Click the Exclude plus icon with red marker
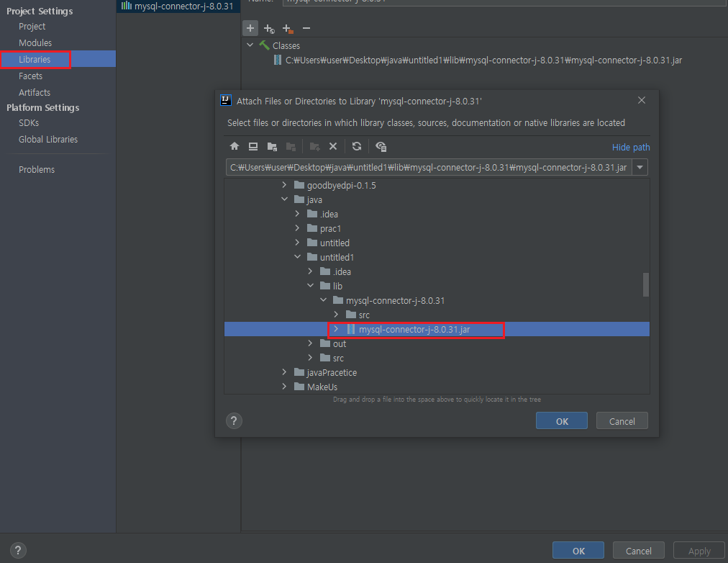The width and height of the screenshot is (728, 563). (288, 29)
